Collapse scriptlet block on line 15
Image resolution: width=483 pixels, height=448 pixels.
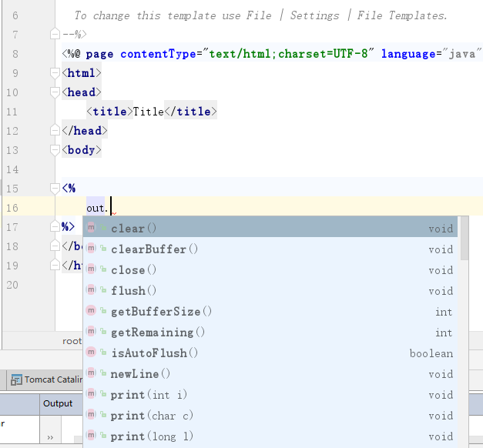(x=55, y=189)
